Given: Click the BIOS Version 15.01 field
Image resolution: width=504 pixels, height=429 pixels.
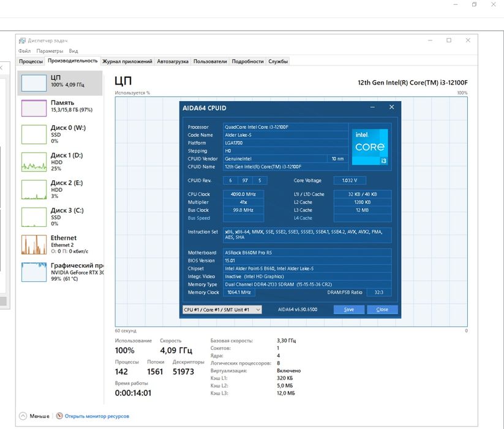Looking at the screenshot, I should 307,260.
